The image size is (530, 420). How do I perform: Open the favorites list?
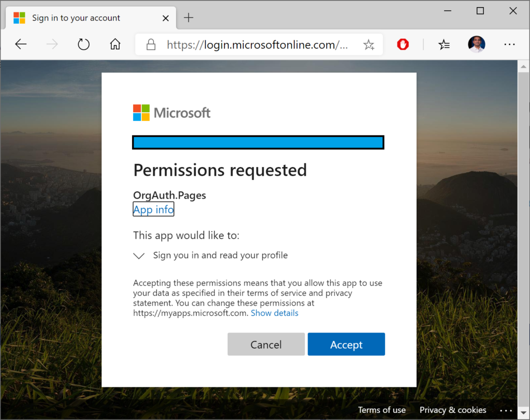tap(444, 44)
